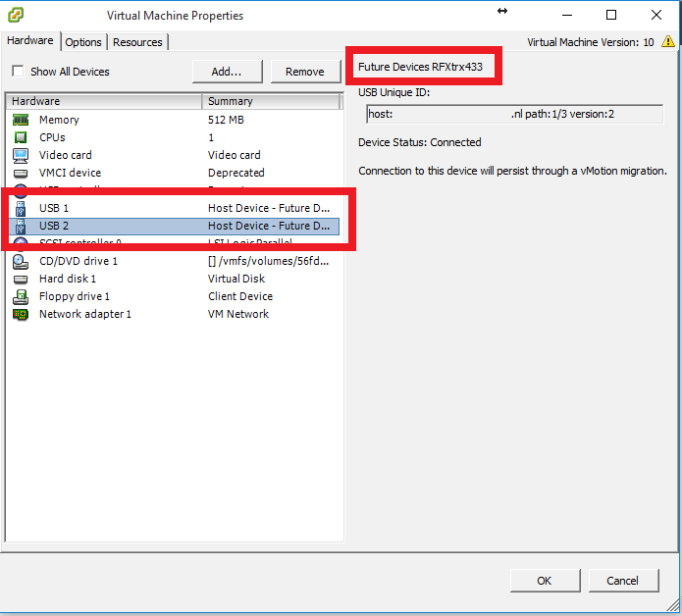This screenshot has width=682, height=616.
Task: Select the VMCI device row
Action: coord(174,173)
